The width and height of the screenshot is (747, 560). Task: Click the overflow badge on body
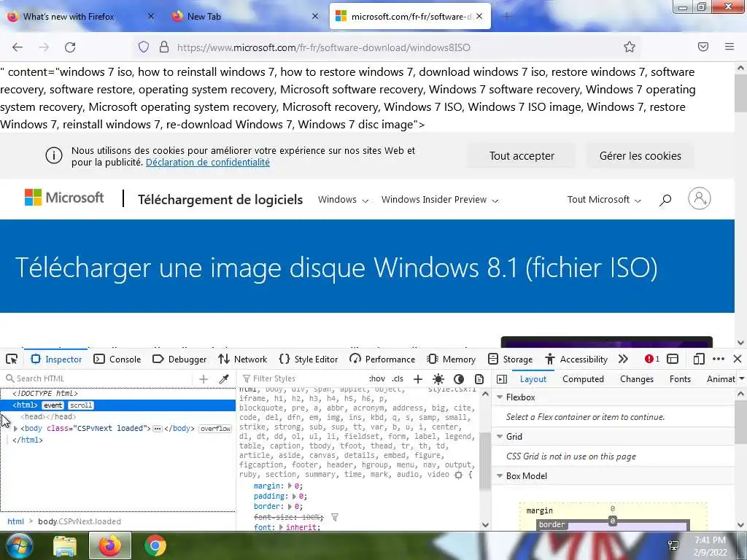click(x=215, y=429)
